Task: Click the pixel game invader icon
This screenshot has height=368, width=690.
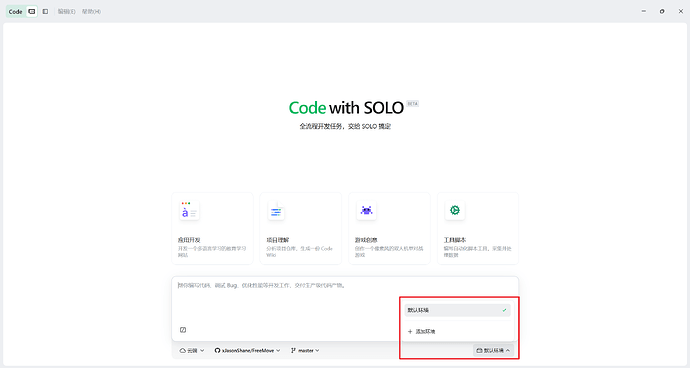Action: 367,210
